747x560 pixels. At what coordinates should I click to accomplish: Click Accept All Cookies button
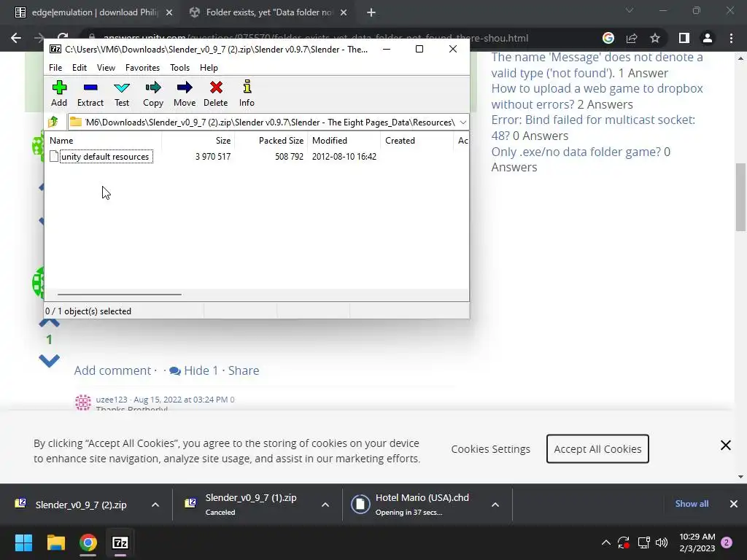click(597, 448)
